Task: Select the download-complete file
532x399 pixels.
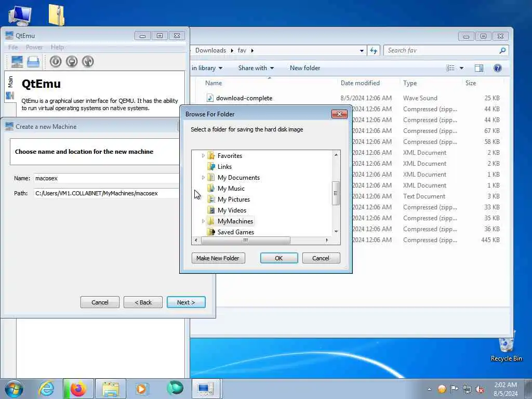Action: point(244,98)
